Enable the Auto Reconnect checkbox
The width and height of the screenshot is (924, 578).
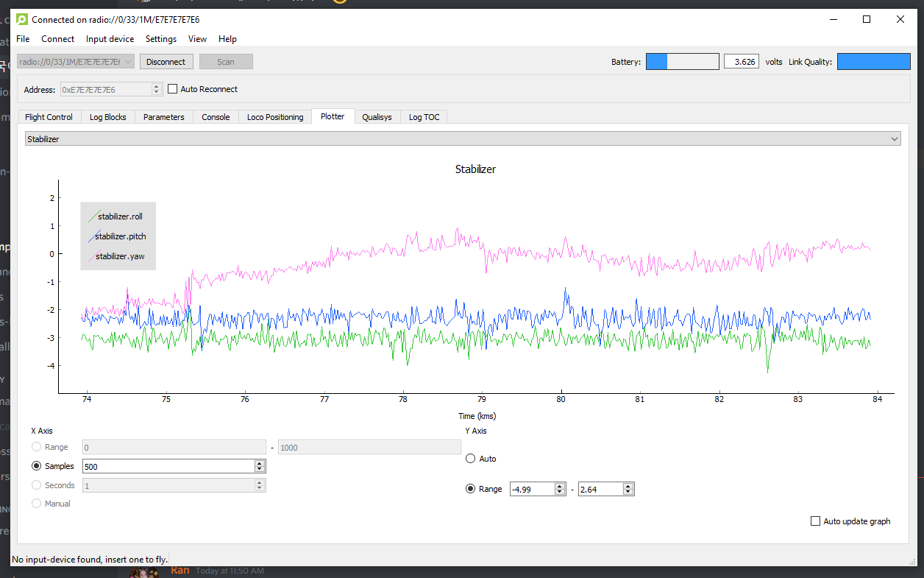(x=173, y=89)
